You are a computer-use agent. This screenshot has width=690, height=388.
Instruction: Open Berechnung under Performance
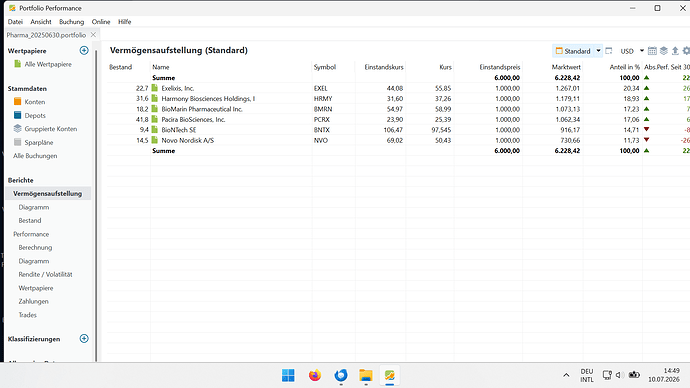point(35,247)
